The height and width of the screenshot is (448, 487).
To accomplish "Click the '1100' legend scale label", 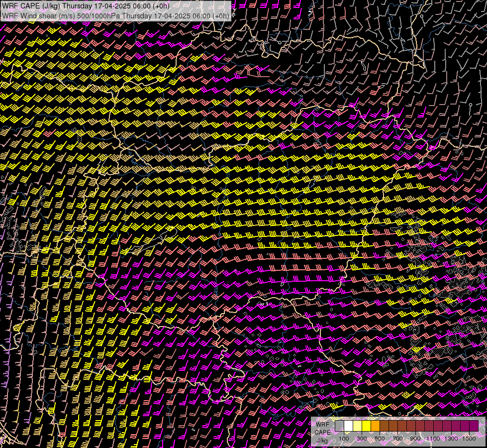I will [x=433, y=439].
